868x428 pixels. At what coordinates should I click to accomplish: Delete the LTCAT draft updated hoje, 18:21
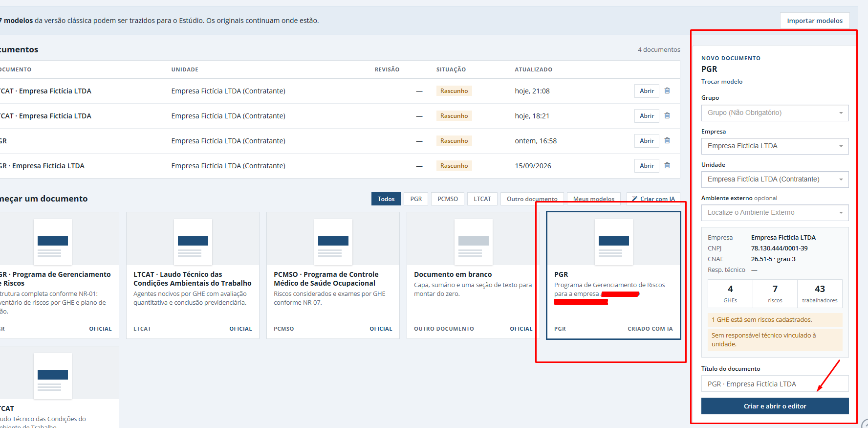[667, 115]
